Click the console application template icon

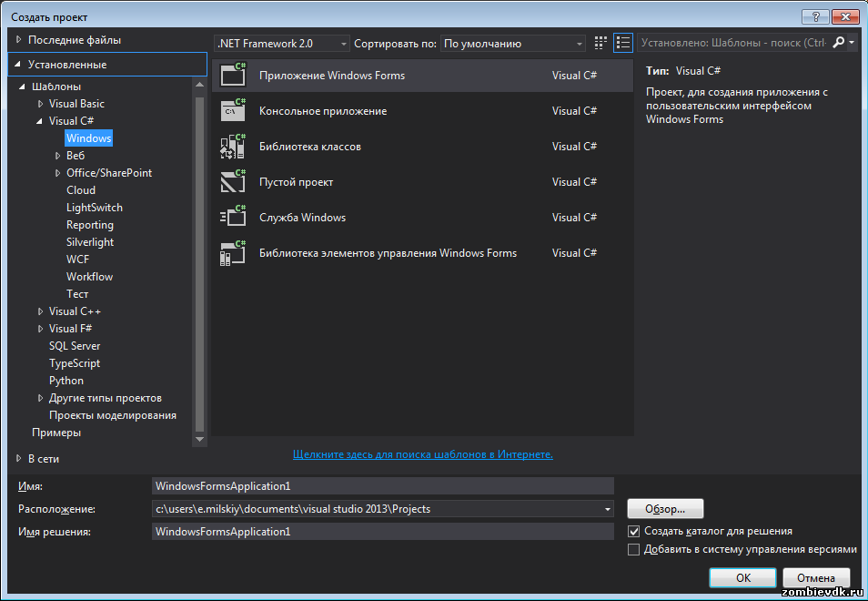tap(233, 110)
